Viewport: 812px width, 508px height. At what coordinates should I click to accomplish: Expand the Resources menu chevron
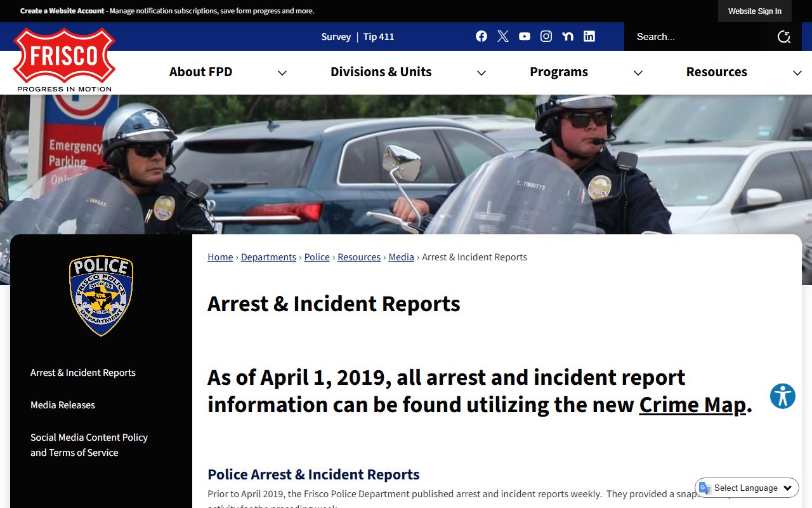797,73
